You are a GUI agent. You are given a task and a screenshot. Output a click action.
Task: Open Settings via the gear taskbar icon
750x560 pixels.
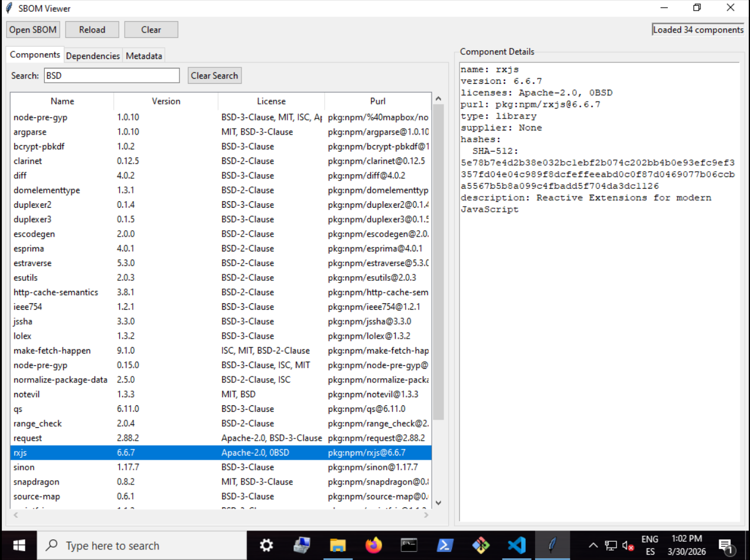266,545
